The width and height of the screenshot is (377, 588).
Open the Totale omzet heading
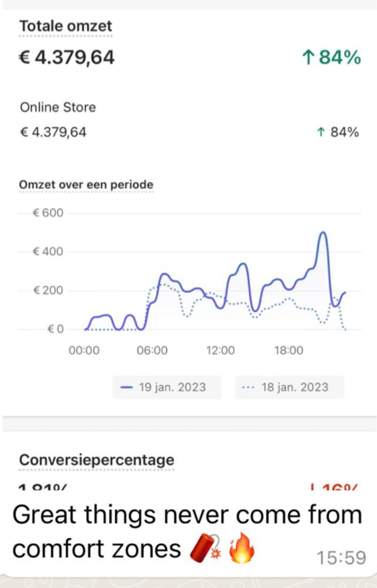(66, 26)
